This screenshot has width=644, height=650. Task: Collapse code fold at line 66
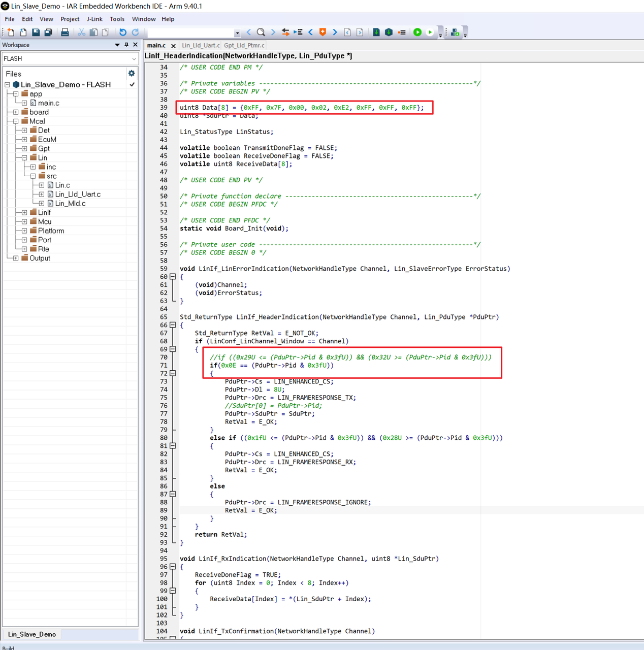173,325
